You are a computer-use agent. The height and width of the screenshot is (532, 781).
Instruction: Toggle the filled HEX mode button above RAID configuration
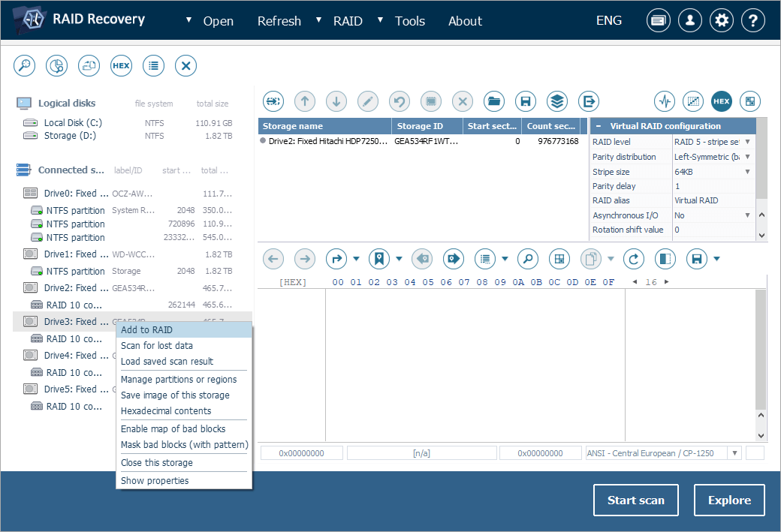click(x=721, y=101)
